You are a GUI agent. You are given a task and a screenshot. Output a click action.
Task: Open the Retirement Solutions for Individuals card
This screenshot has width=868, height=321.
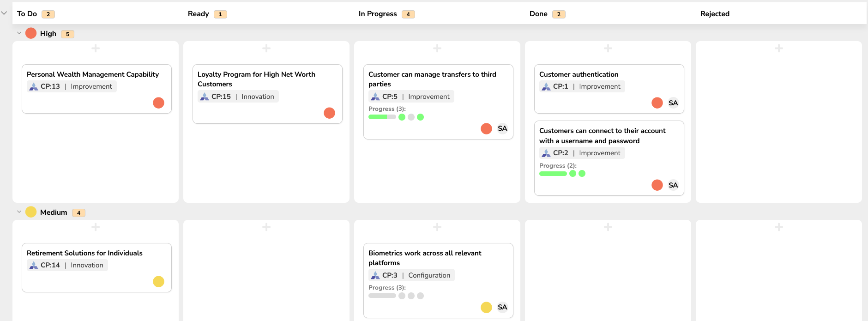(84, 253)
